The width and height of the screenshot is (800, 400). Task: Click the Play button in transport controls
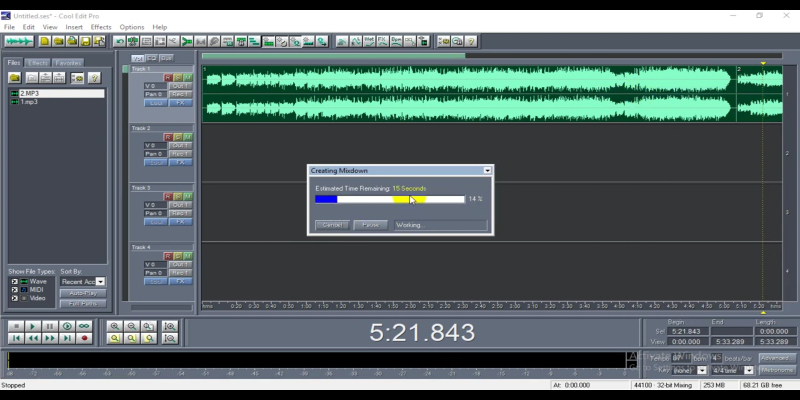coord(32,326)
